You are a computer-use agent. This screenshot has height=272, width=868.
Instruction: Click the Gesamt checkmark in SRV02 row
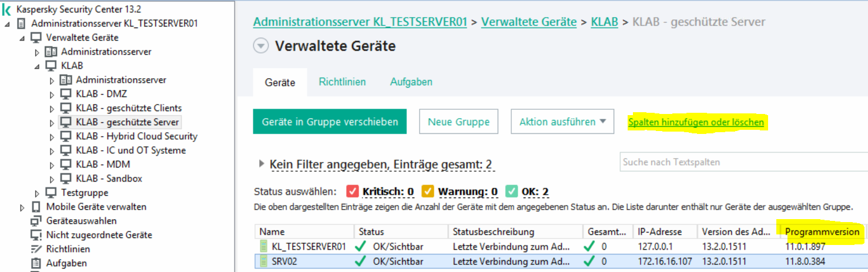(x=589, y=261)
